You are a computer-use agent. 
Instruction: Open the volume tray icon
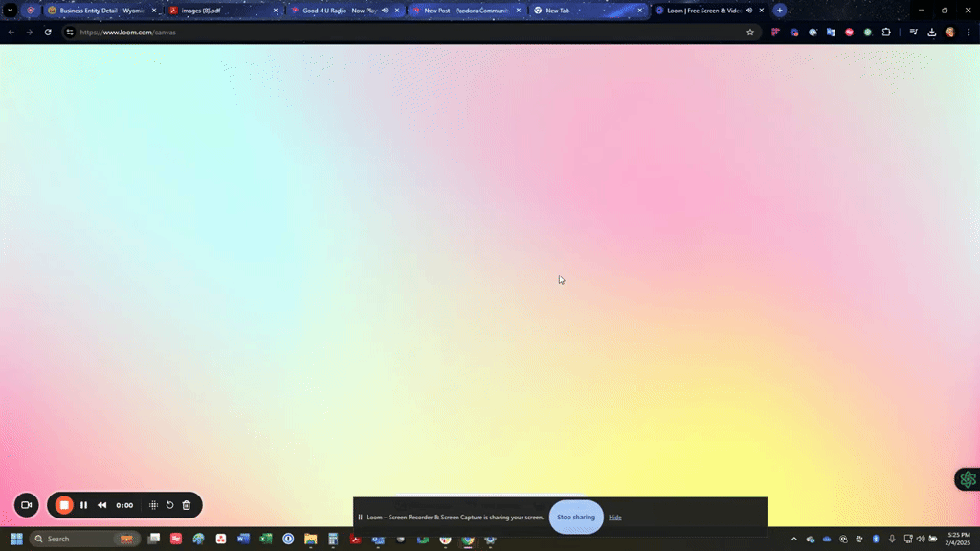point(921,539)
